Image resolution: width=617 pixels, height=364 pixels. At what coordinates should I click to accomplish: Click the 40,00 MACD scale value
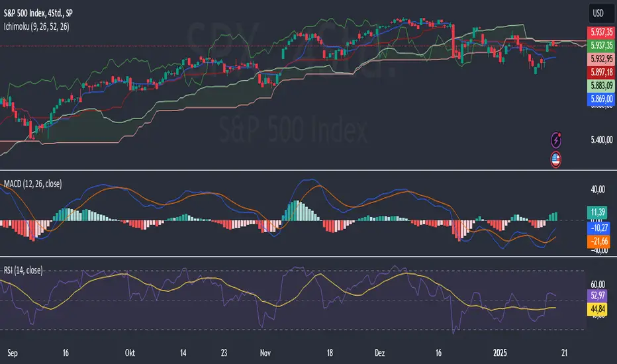click(x=598, y=190)
